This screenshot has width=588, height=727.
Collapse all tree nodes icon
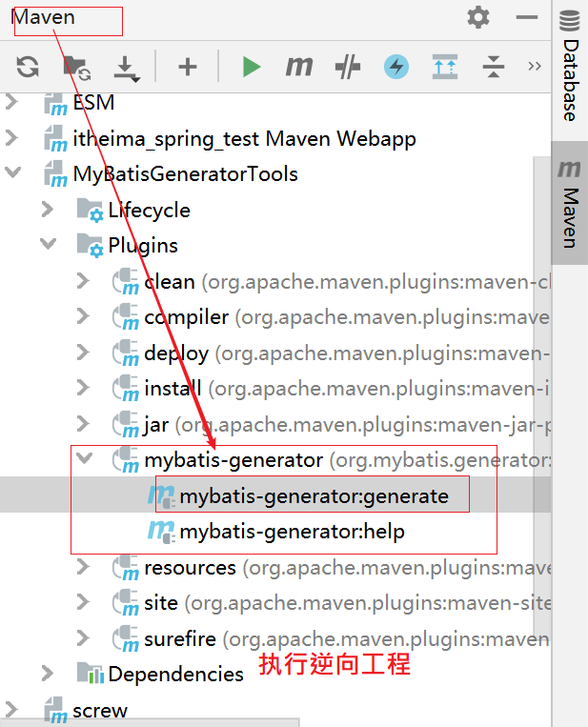pyautogui.click(x=494, y=67)
